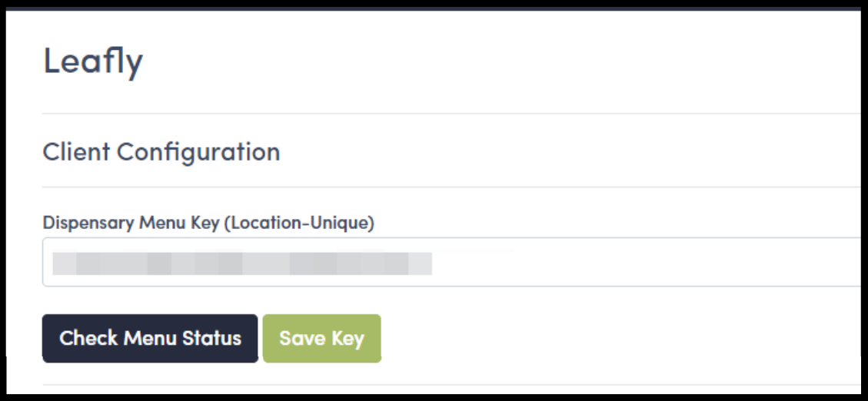Screen dimensions: 868x401
Task: Click the Client Configuration section heading
Action: tap(161, 151)
